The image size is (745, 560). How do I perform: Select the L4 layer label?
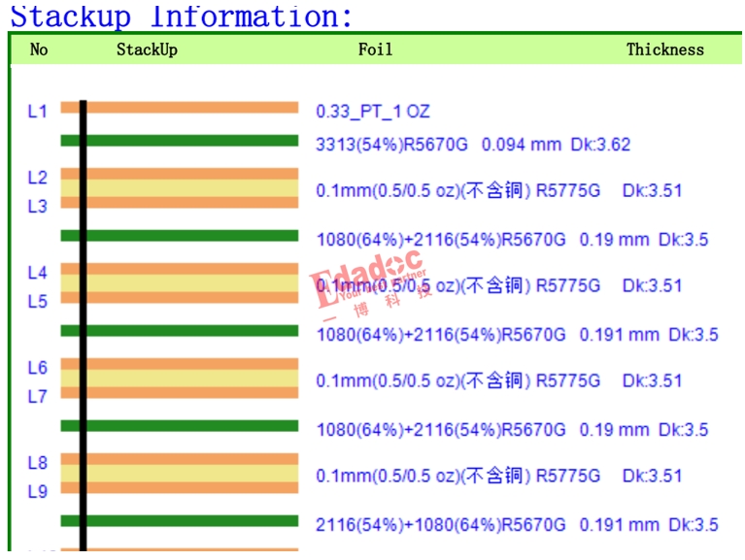point(38,273)
